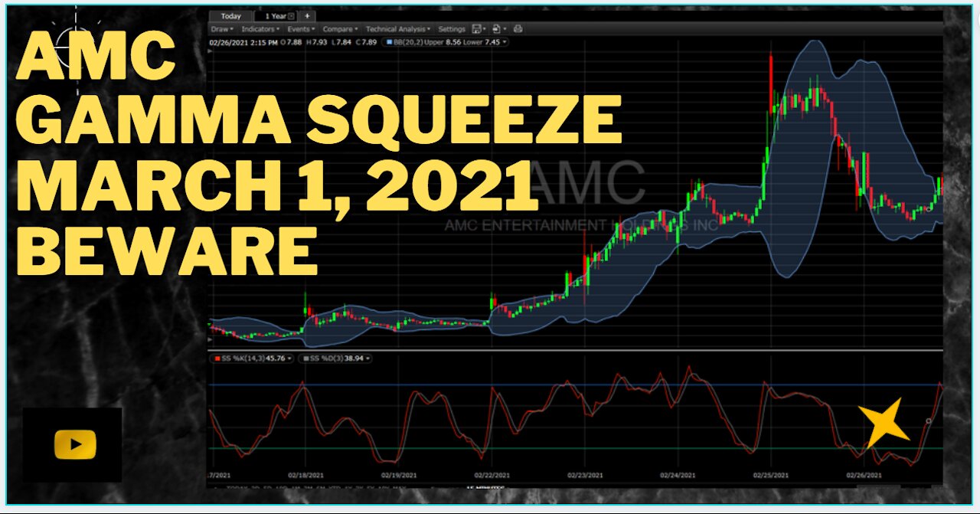Select the 1 Year chart tab
The width and height of the screenshot is (980, 514).
pos(276,16)
